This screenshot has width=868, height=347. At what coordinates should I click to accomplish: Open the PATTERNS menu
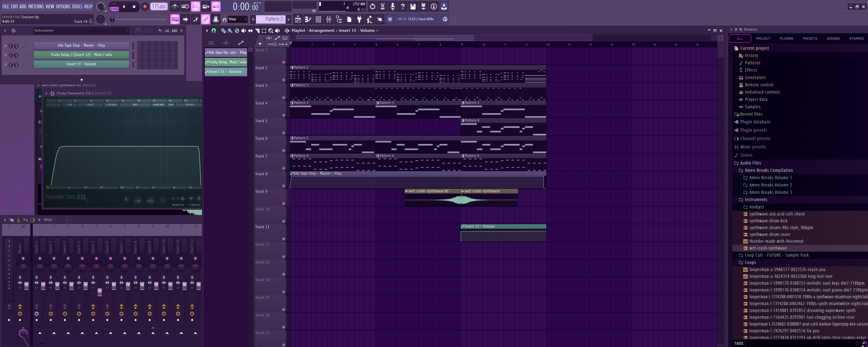point(36,6)
